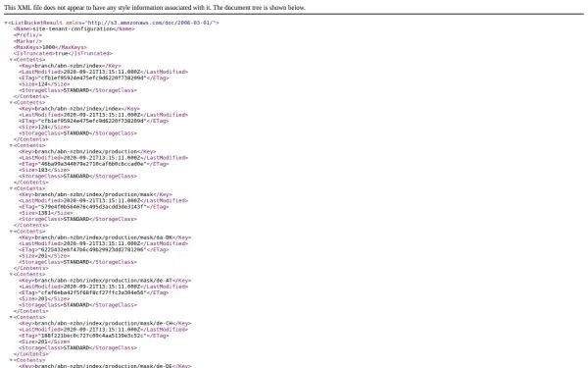Collapse Contents node for key ending mask/da-DK

click(11, 232)
